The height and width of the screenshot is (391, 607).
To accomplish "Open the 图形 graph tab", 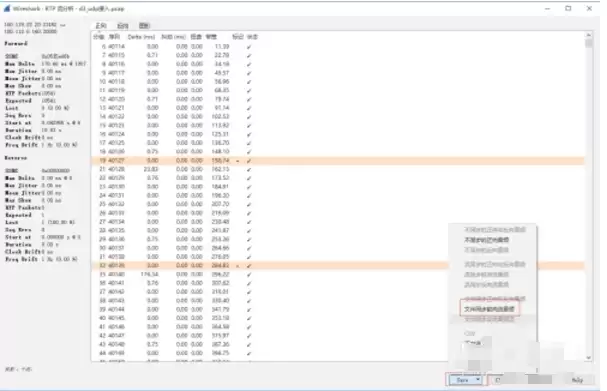I will coord(144,26).
